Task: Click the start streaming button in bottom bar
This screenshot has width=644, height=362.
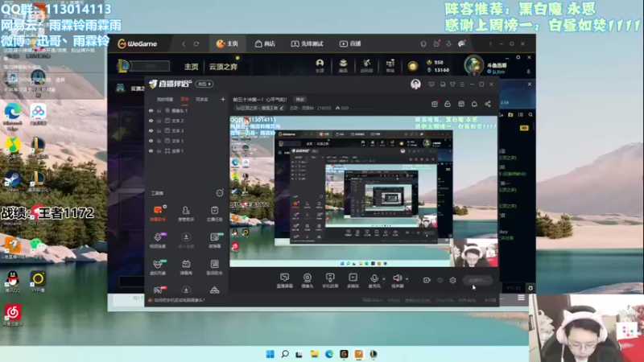Action: [x=477, y=280]
